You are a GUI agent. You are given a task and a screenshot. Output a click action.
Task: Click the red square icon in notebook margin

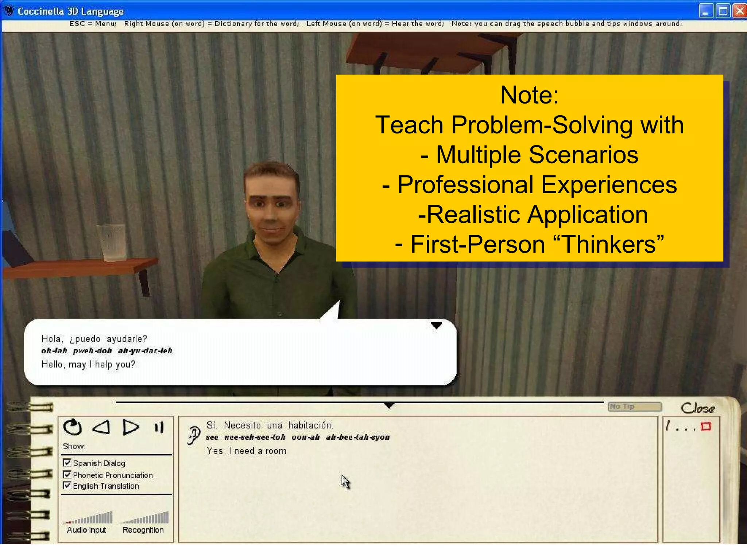click(706, 426)
